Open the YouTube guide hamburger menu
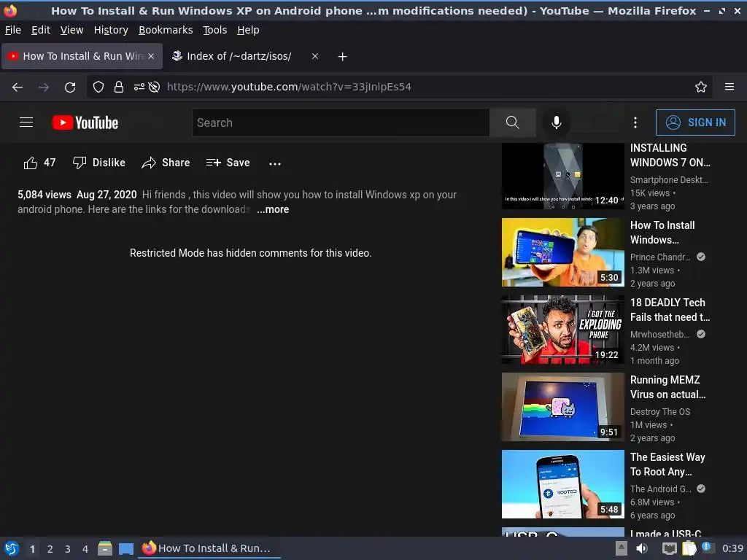 (x=26, y=122)
